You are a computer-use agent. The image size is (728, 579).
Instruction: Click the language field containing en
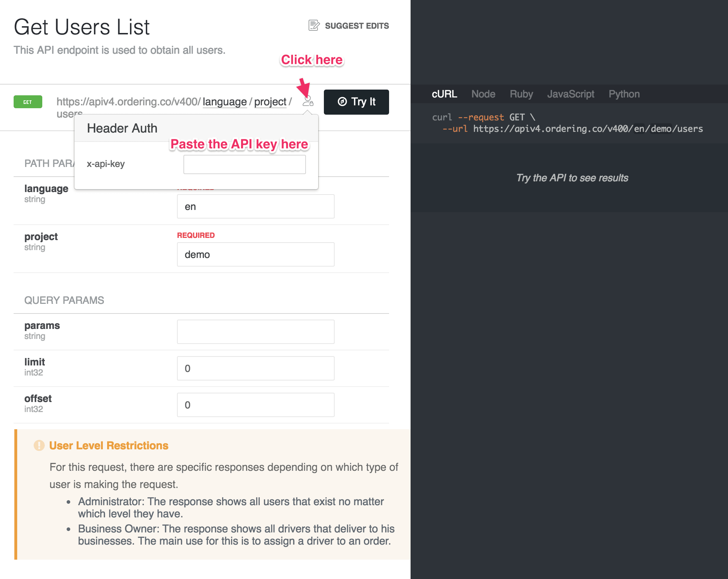[255, 206]
